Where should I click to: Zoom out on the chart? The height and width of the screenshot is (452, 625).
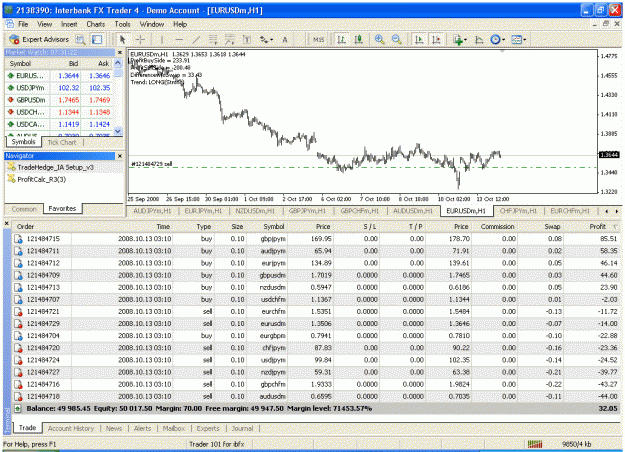pos(396,39)
